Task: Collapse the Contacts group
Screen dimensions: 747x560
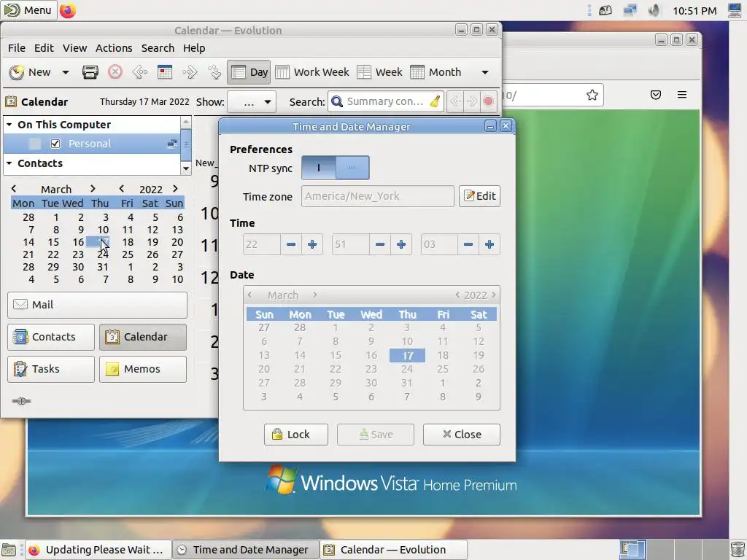Action: pos(9,163)
